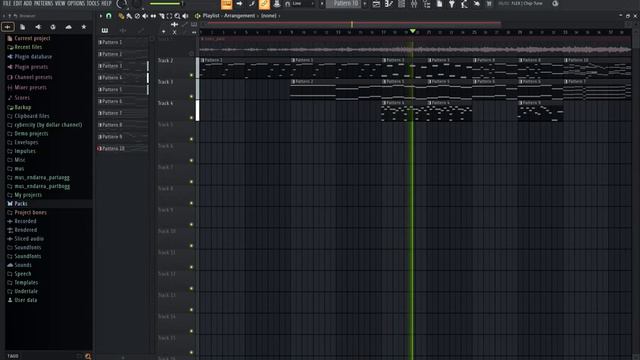Viewport: 640px width, 360px height.
Task: Click the green playhead marker on timeline
Action: pyautogui.click(x=413, y=31)
